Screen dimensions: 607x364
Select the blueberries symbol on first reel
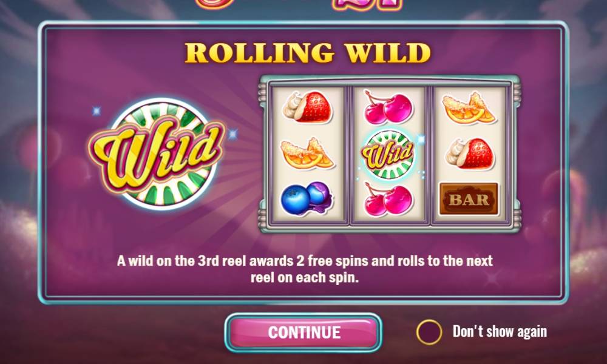[307, 198]
